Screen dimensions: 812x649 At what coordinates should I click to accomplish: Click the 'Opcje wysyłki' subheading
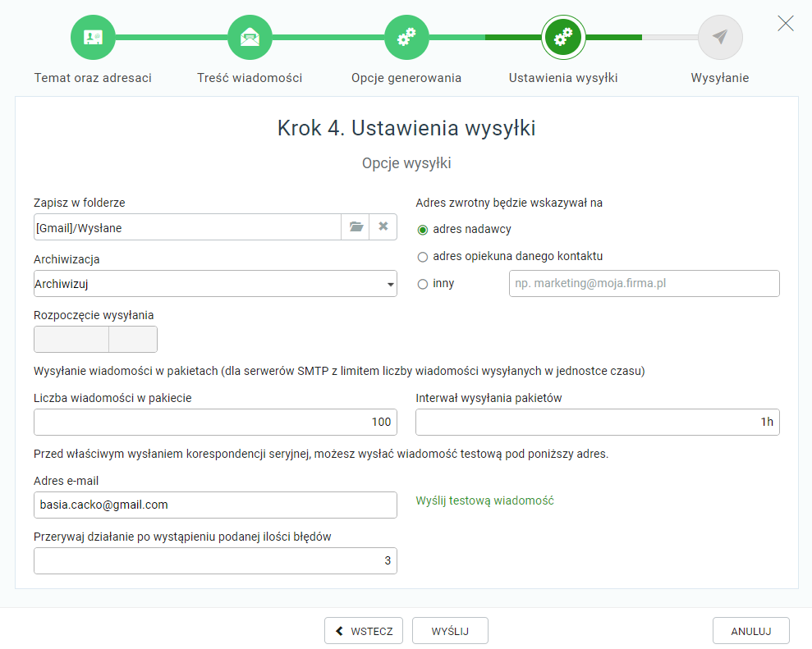(x=406, y=163)
